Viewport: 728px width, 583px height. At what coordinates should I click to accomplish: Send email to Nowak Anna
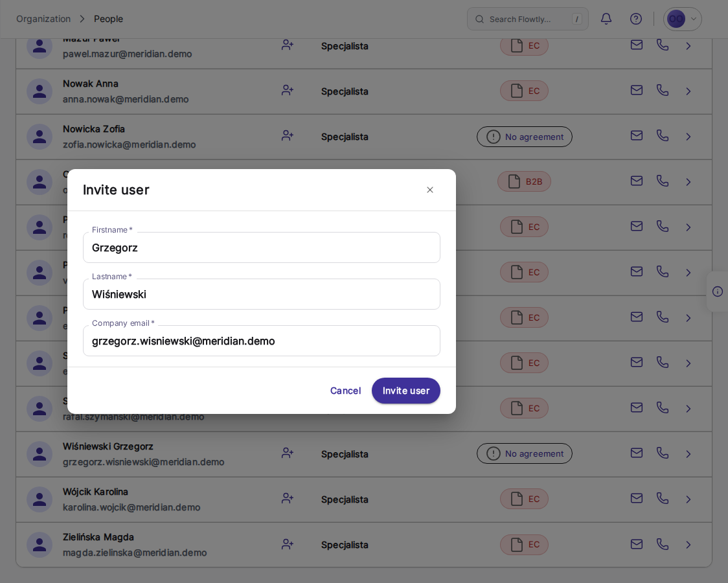[x=637, y=91]
